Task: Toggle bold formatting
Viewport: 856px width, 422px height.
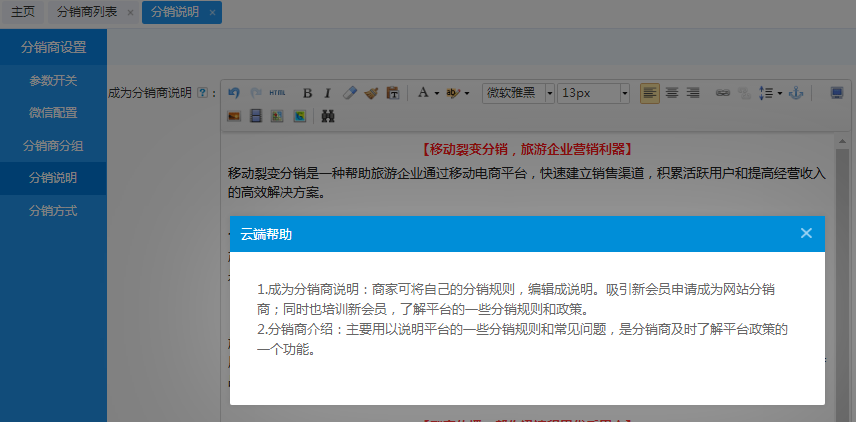Action: [307, 93]
